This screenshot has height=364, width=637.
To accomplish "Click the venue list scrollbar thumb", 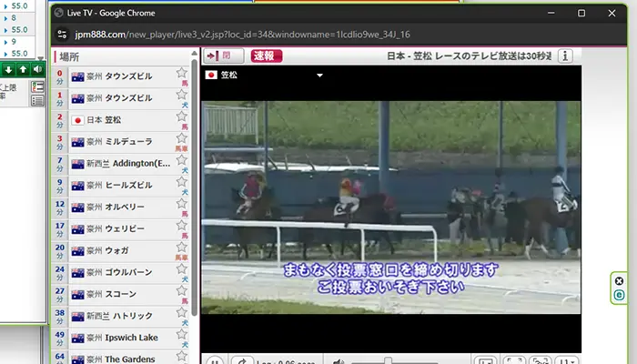I will pos(194,187).
